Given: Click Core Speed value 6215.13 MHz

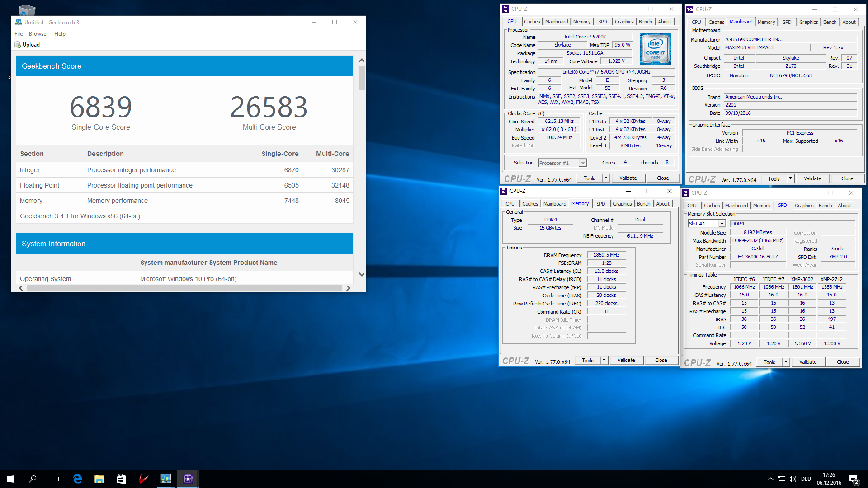Looking at the screenshot, I should pyautogui.click(x=559, y=122).
